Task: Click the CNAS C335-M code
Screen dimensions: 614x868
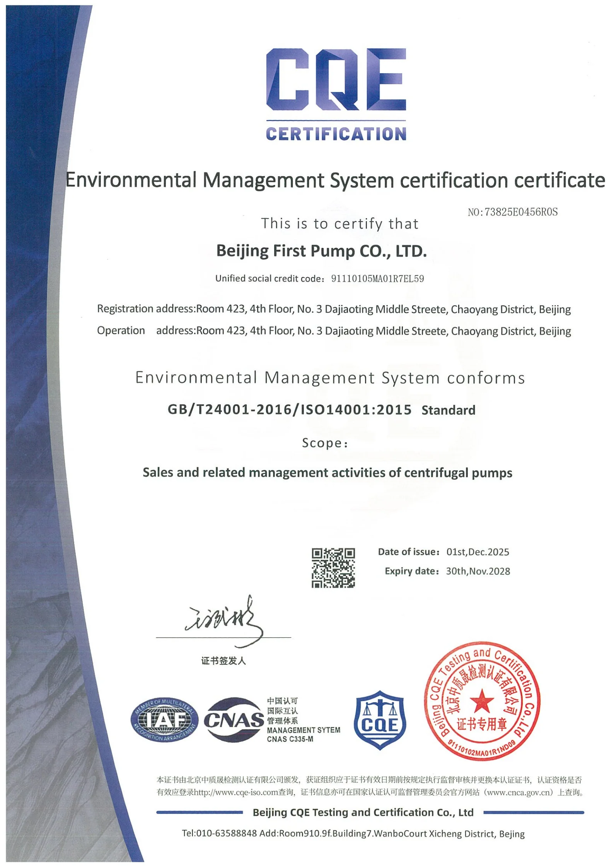Action: pyautogui.click(x=290, y=739)
